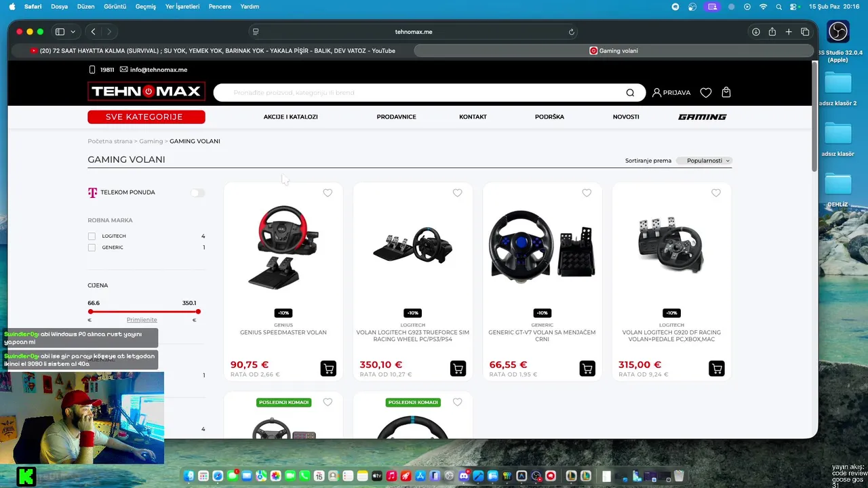Open Music app in the Dock
This screenshot has width=868, height=488.
(391, 476)
